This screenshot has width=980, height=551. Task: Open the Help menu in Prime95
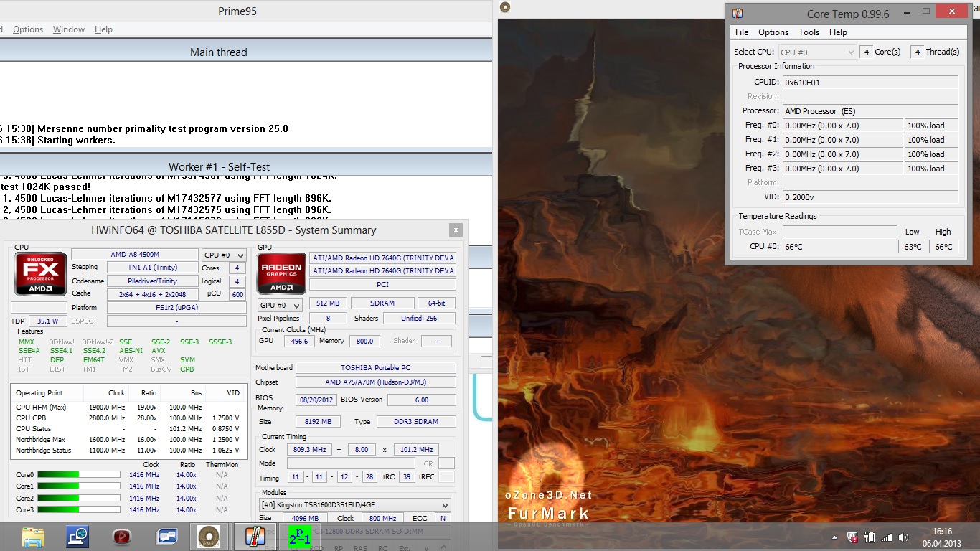(103, 29)
